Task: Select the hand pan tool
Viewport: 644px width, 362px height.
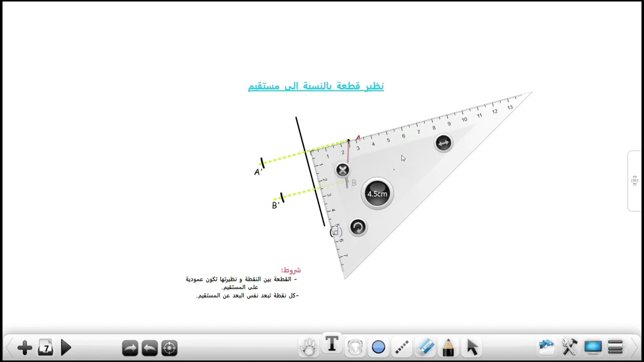Action: [x=308, y=347]
